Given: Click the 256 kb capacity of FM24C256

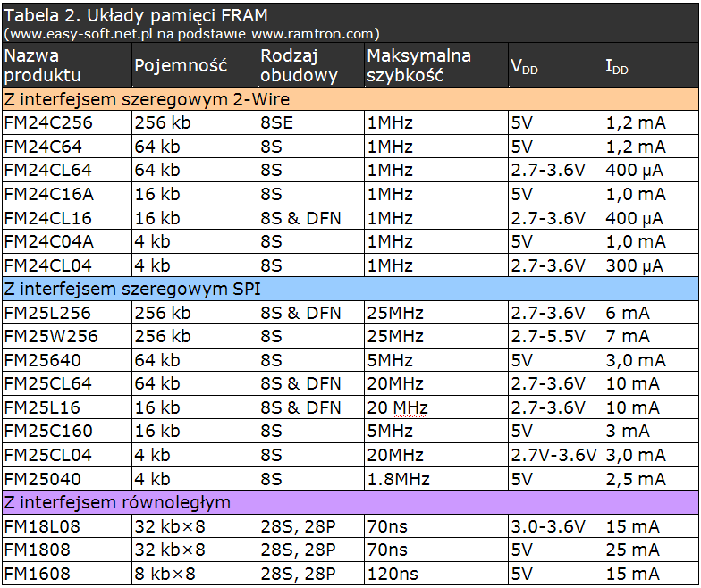Looking at the screenshot, I should 195,123.
